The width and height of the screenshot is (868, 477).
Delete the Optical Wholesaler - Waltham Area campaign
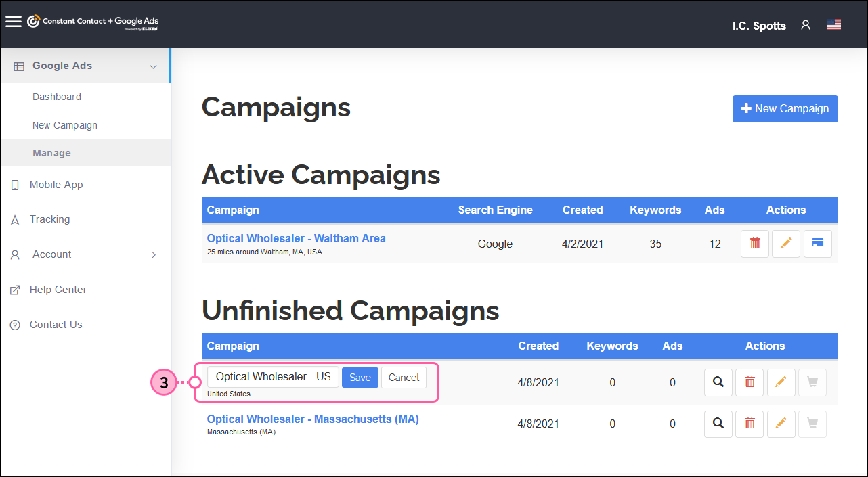754,244
